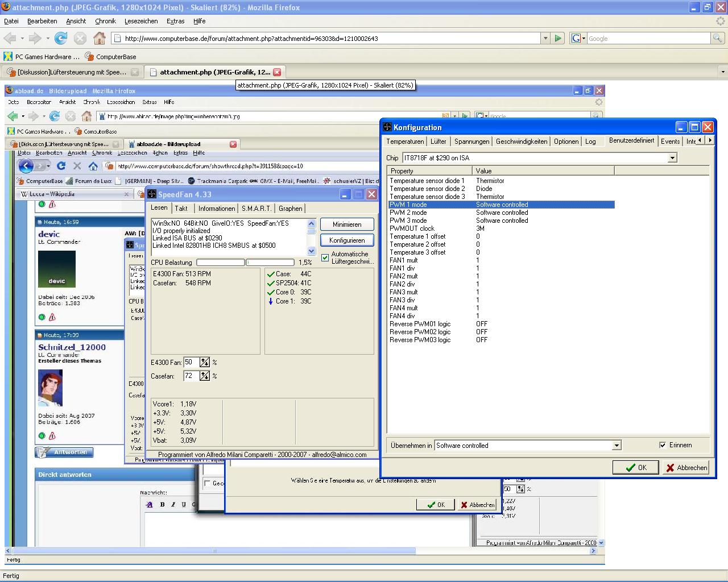
Task: Click OK in the temperature selection dialog
Action: [x=435, y=505]
